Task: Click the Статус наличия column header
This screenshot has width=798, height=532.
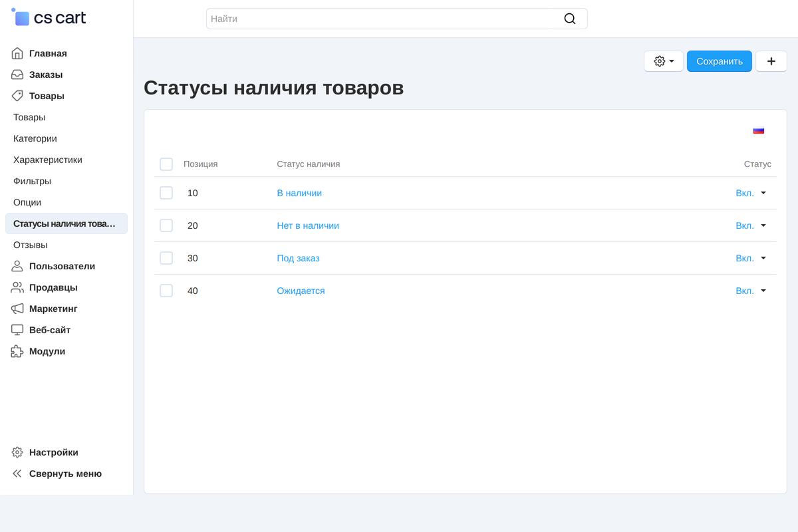Action: pyautogui.click(x=309, y=164)
